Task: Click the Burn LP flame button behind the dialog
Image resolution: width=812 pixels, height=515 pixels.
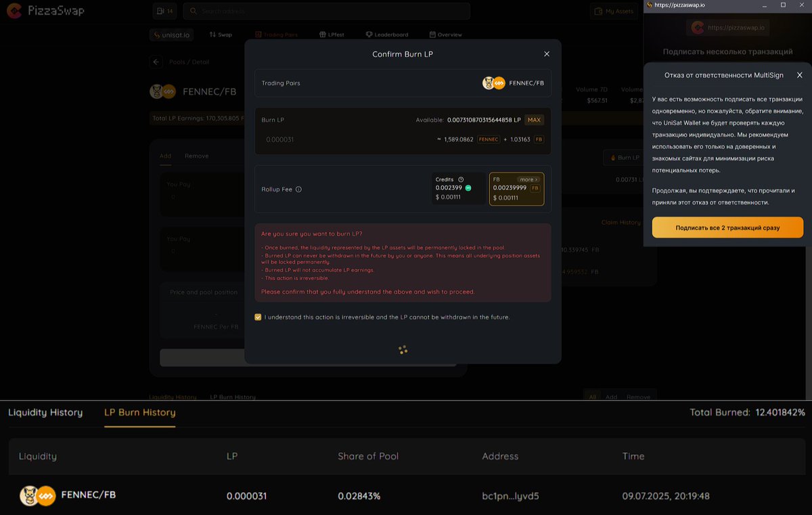Action: 624,158
